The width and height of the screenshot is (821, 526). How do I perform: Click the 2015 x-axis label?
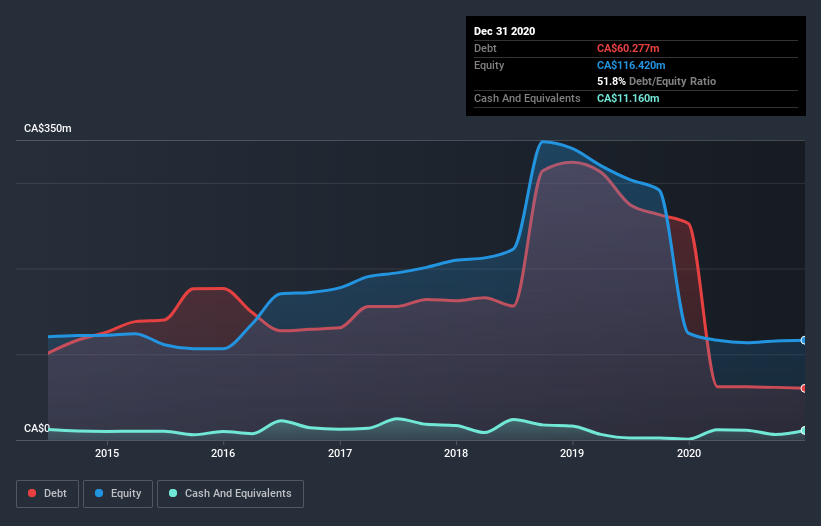point(107,453)
